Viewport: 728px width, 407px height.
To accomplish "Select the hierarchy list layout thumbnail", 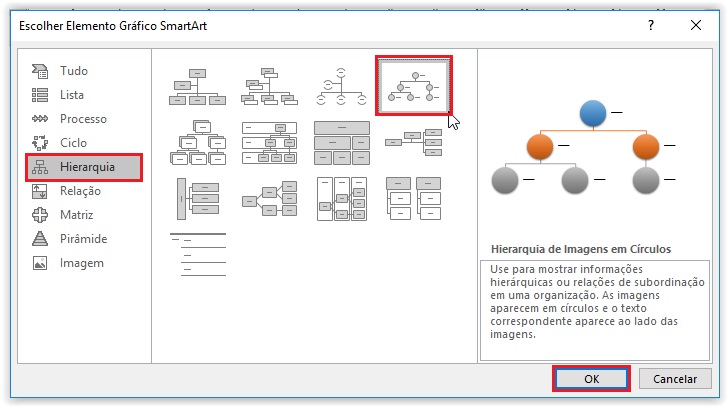I will [x=414, y=199].
